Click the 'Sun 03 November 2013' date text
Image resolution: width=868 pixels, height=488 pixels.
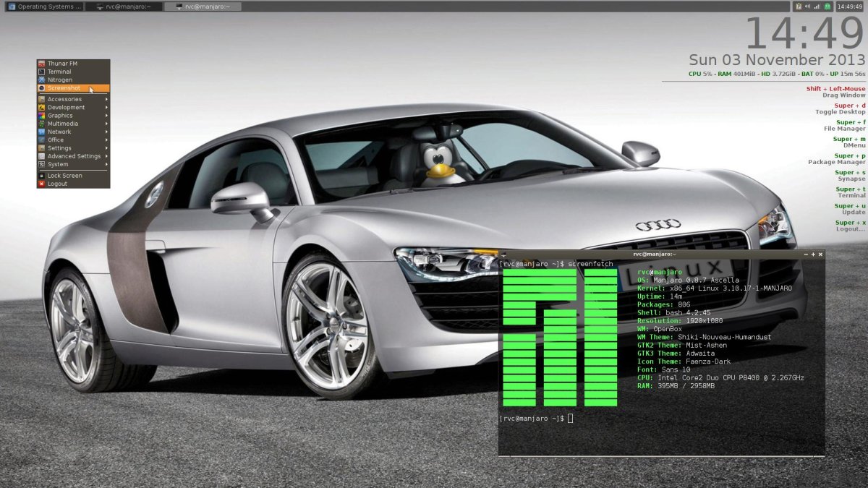click(777, 60)
